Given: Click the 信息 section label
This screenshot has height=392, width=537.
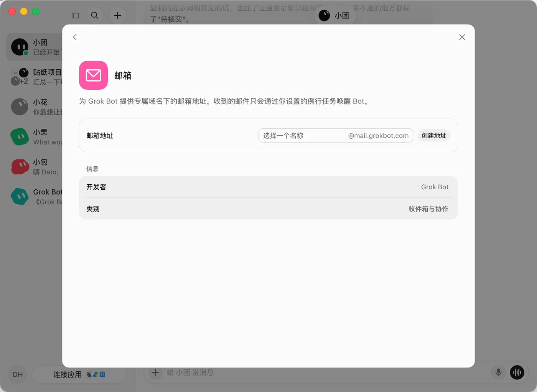Looking at the screenshot, I should pyautogui.click(x=92, y=169).
